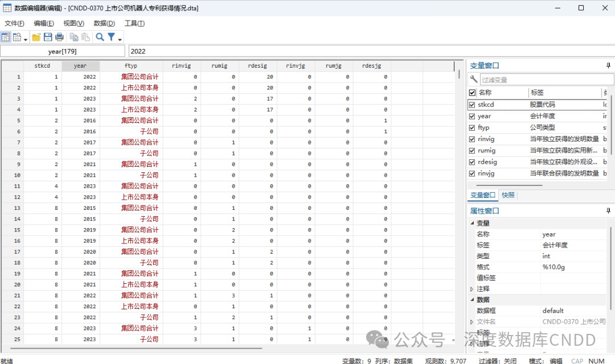The image size is (615, 364).
Task: Uncheck the rinvjg variable checkbox
Action: (472, 173)
